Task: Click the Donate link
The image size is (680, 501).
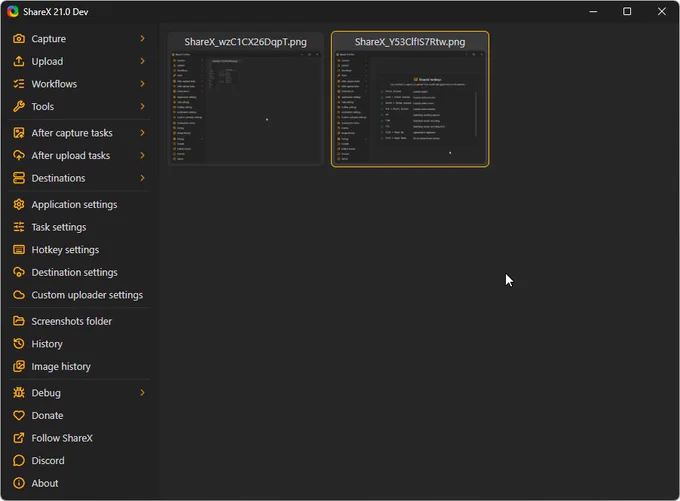Action: [79, 415]
